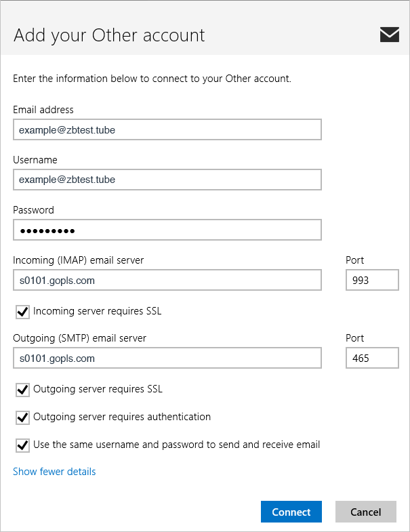This screenshot has height=532, width=410.
Task: Collapse form with Show fewer details
Action: tap(54, 472)
